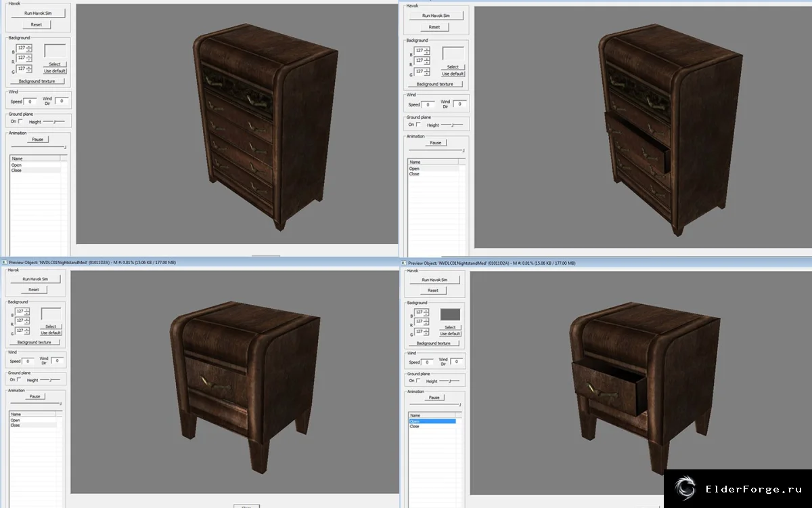Run Havok Sim in closed dresser window
Image resolution: width=812 pixels, height=508 pixels.
37,13
